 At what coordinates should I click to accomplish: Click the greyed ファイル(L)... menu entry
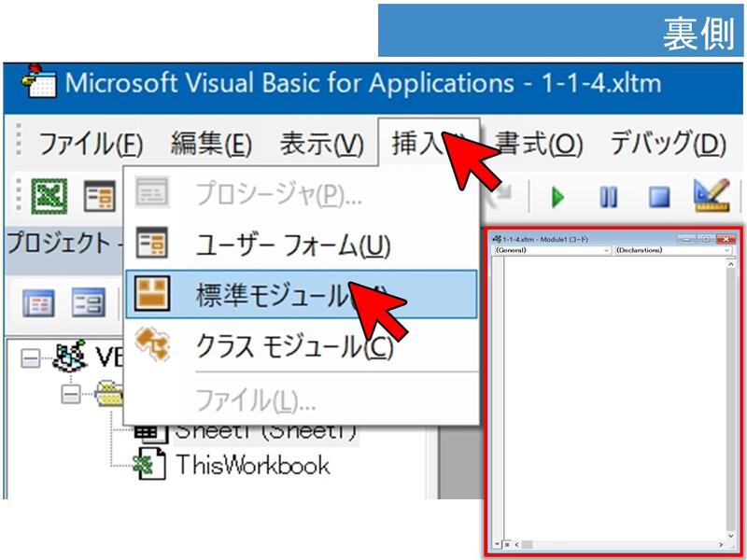coord(301,400)
